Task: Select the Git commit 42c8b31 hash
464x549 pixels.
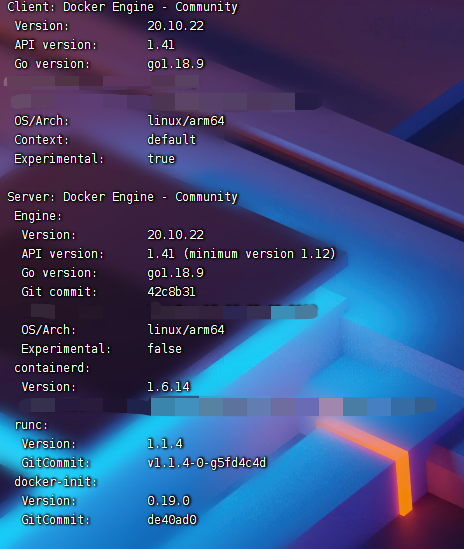Action: point(171,292)
